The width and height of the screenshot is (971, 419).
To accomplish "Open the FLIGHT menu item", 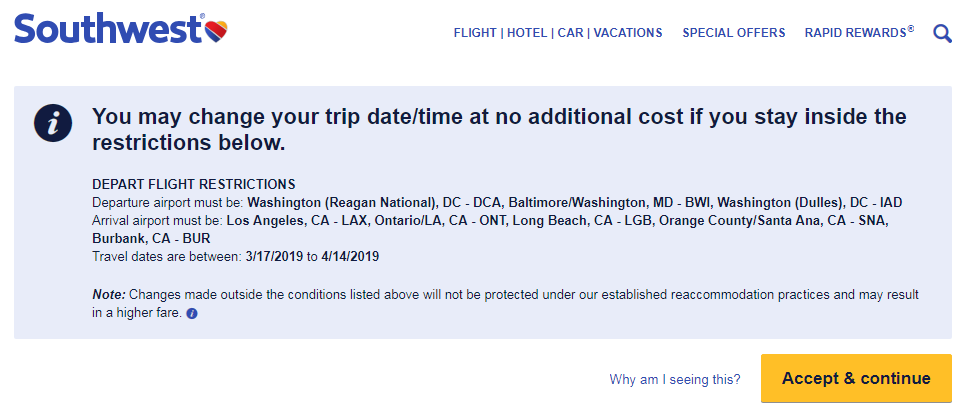I will coord(475,33).
